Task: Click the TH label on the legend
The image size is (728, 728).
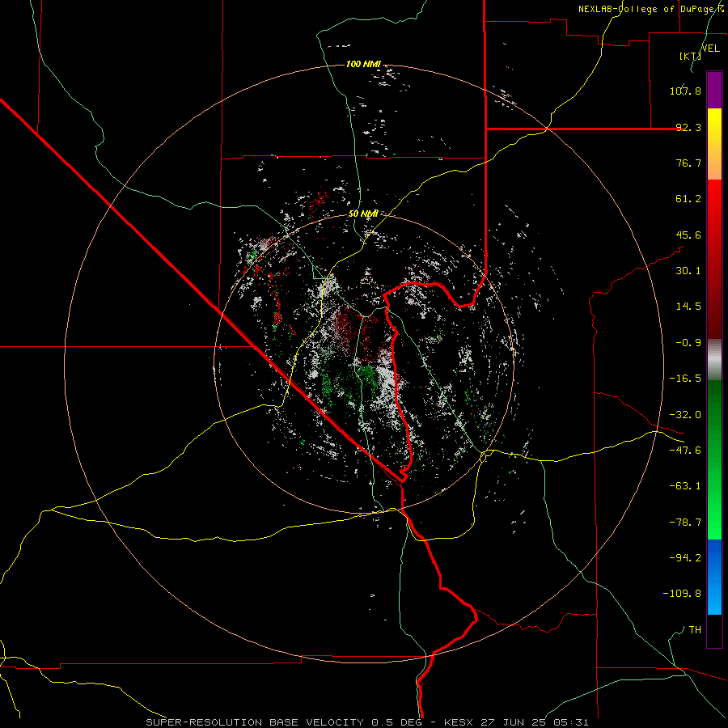Action: (695, 629)
